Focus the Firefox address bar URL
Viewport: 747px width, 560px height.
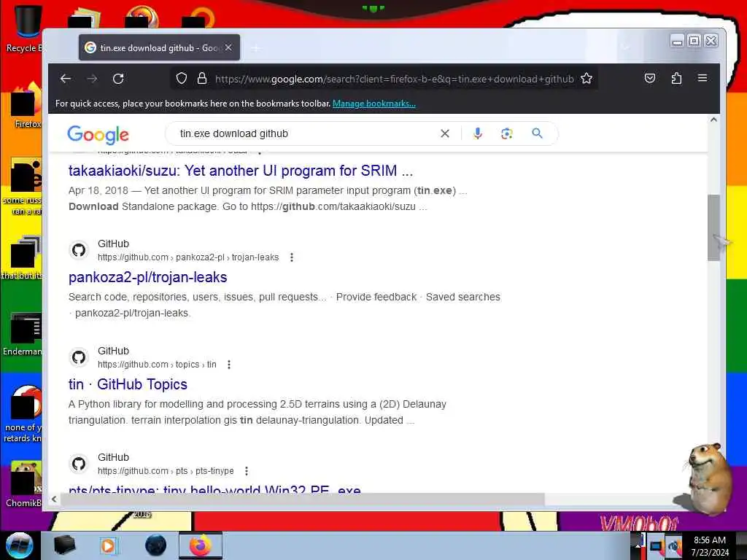(394, 79)
